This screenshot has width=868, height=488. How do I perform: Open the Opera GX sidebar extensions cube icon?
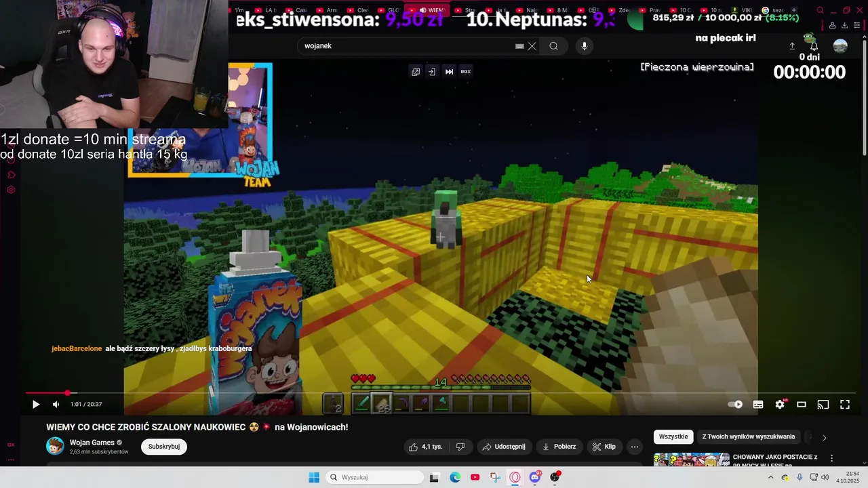(11, 174)
